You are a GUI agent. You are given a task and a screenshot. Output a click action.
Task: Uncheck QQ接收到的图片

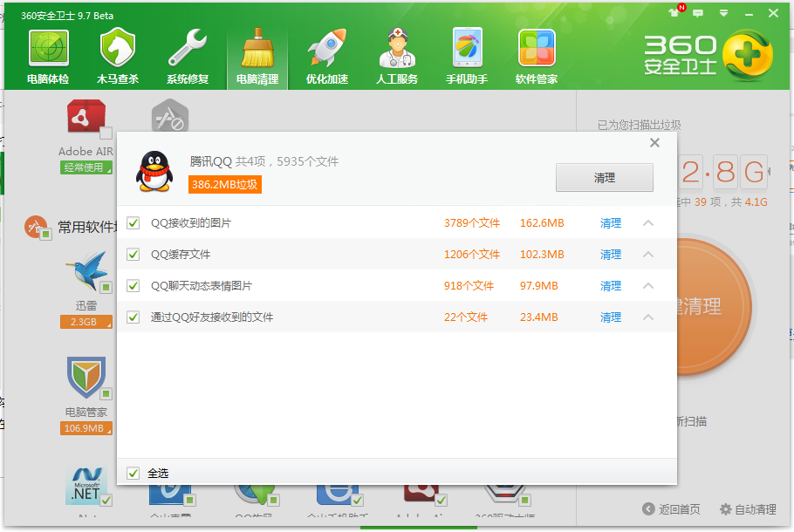coord(133,222)
